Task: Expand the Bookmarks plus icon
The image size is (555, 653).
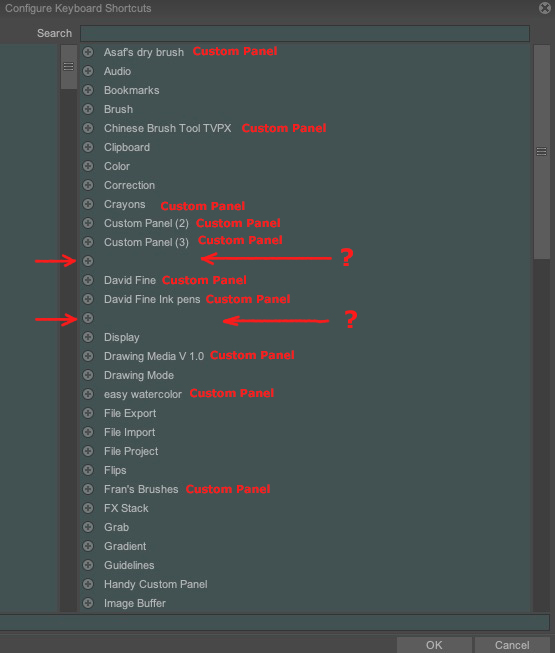Action: pyautogui.click(x=88, y=90)
